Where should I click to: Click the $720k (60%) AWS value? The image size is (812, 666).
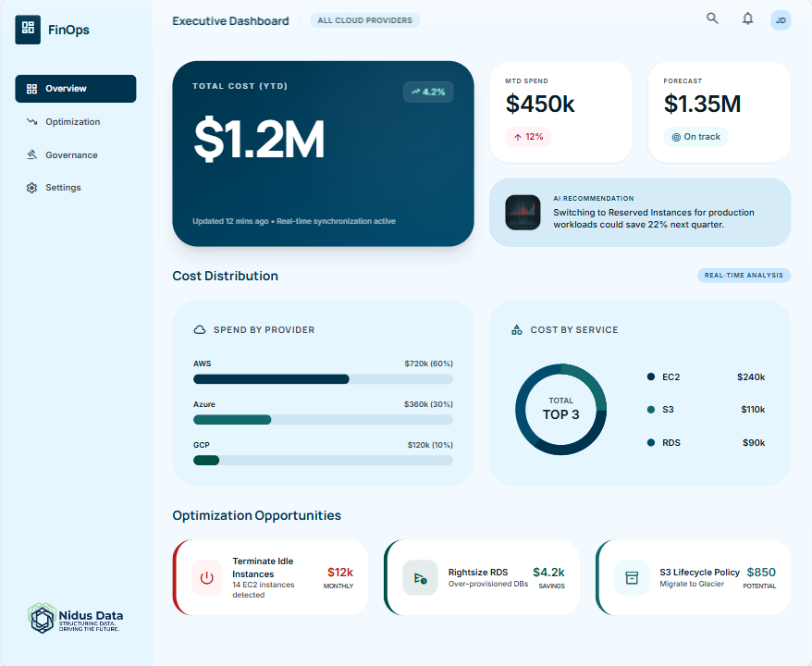(429, 364)
